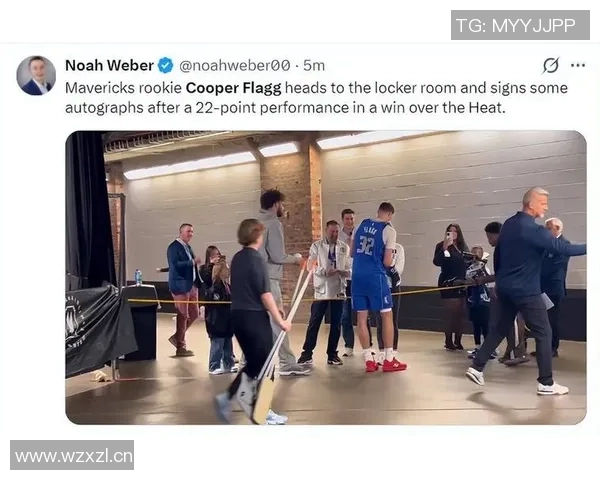
Task: Open the three-dot more options menu
Action: click(x=578, y=65)
